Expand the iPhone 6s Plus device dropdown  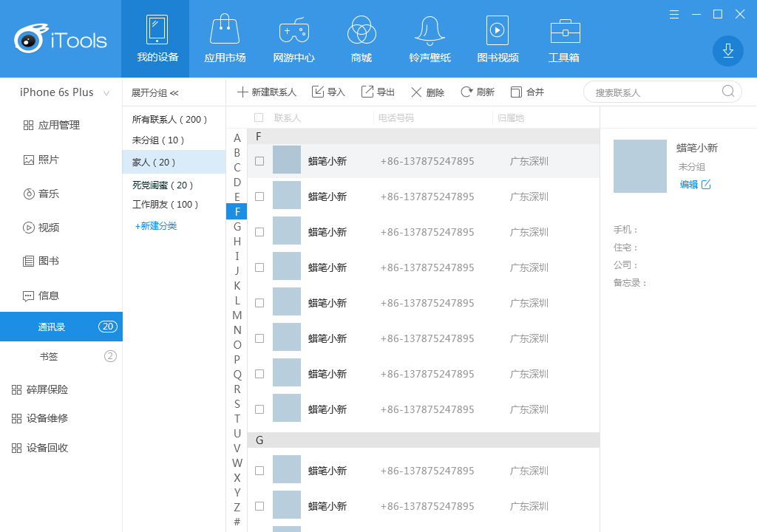tap(107, 93)
